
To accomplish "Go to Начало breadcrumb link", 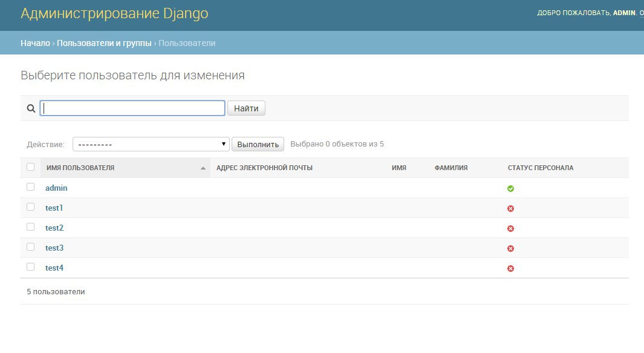I will (35, 43).
